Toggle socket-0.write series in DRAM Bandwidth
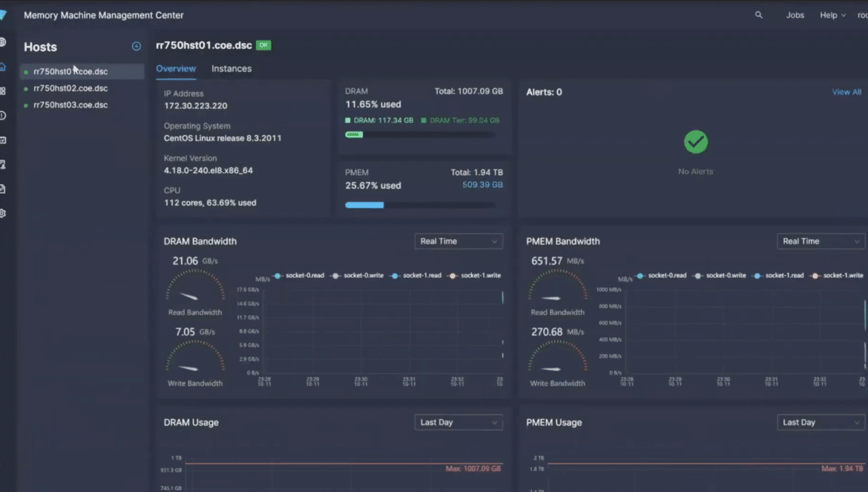This screenshot has height=492, width=868. tap(357, 275)
